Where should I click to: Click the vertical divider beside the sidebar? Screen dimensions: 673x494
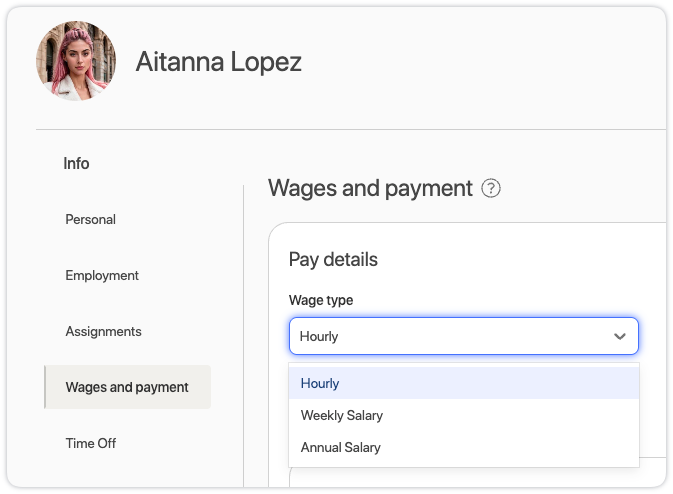coord(243,330)
